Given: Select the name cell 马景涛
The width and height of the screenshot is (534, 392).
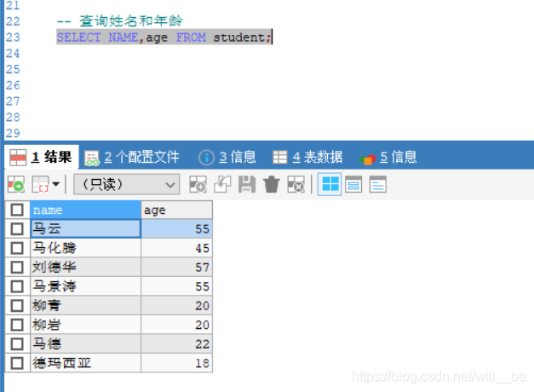Looking at the screenshot, I should coord(85,286).
